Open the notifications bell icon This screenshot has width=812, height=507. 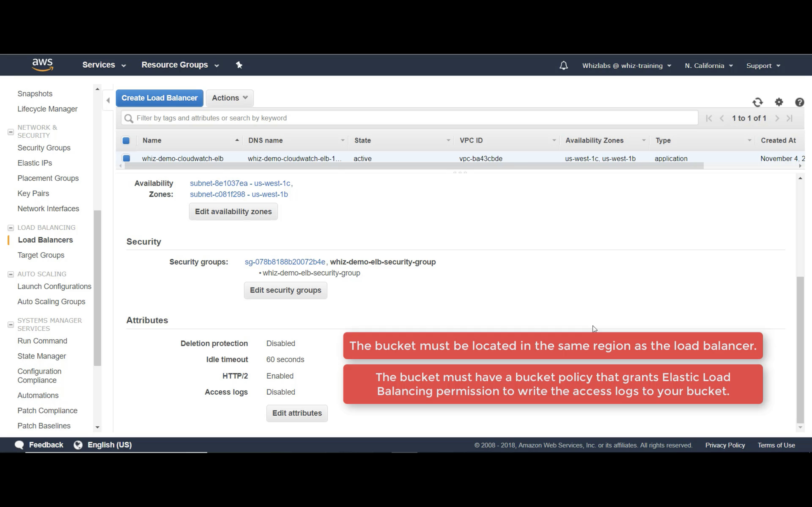pos(564,65)
